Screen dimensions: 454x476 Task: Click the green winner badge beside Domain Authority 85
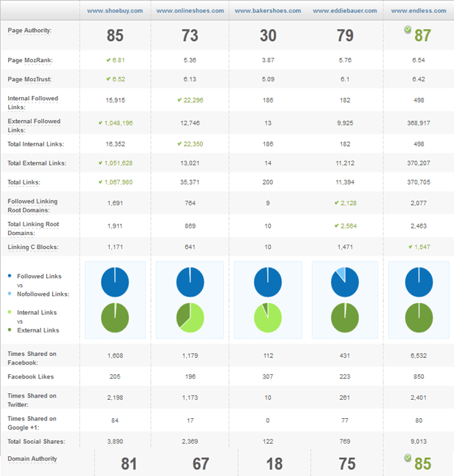pyautogui.click(x=408, y=458)
